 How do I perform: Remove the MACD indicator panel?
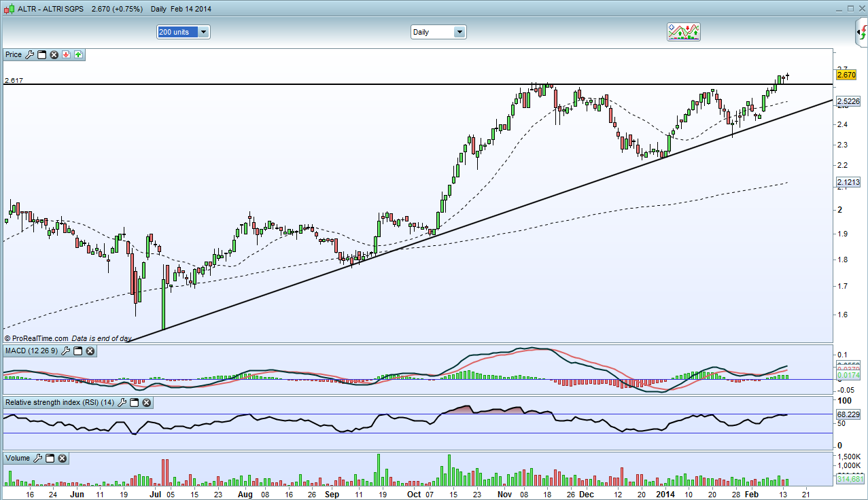coord(90,351)
